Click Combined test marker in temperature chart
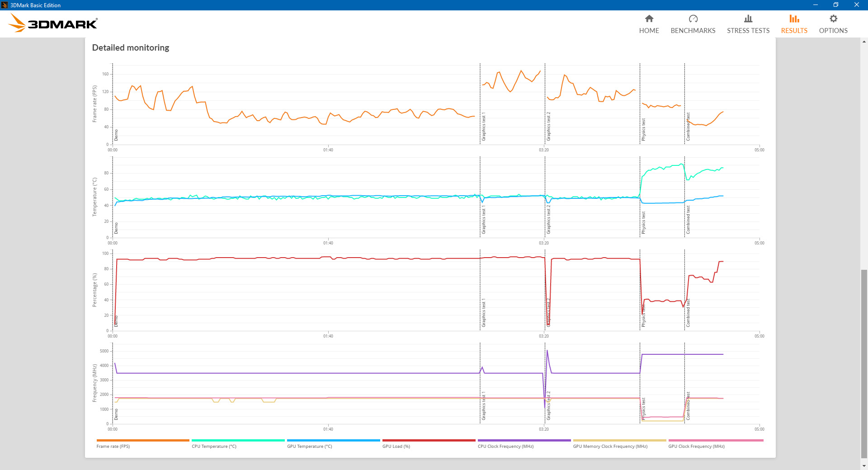 [x=688, y=220]
